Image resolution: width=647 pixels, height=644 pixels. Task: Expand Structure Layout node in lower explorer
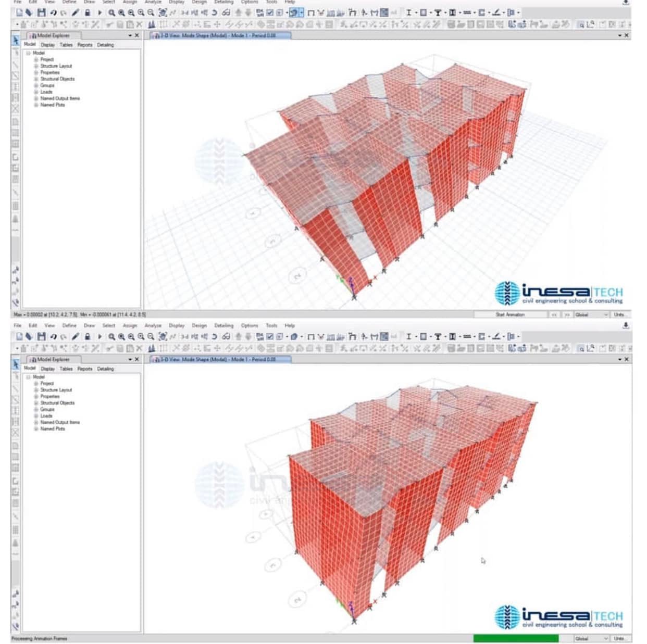(x=36, y=390)
